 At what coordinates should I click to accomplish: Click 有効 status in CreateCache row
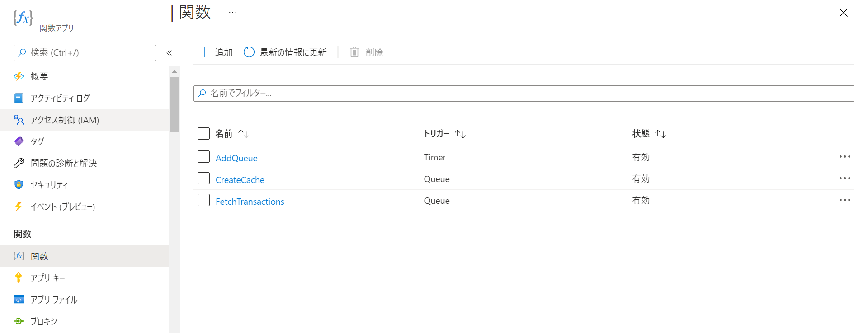click(641, 178)
